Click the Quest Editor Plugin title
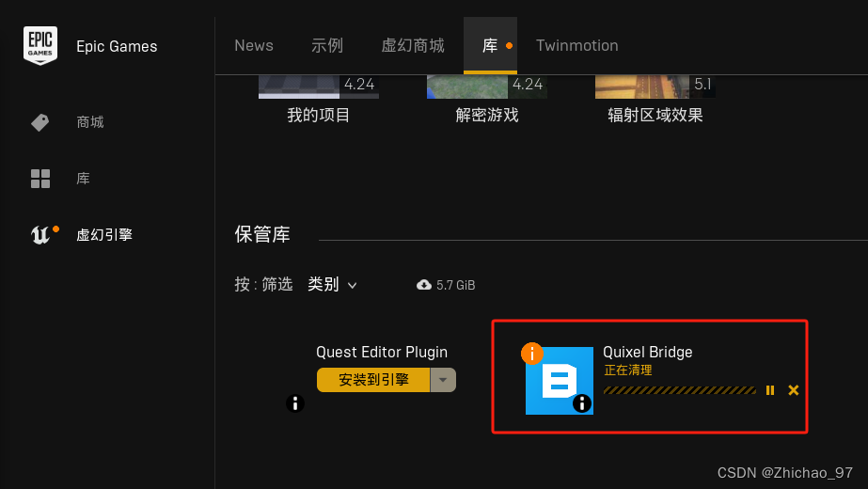Viewport: 868px width, 489px height. [382, 353]
